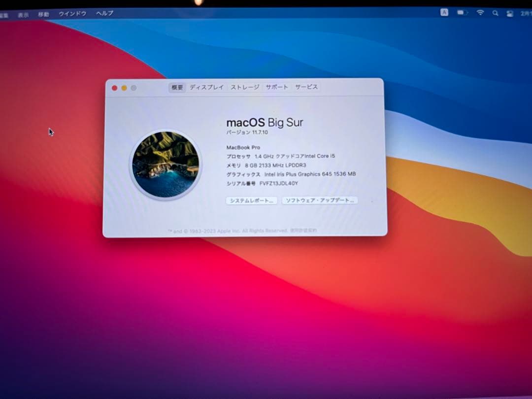Click the 使用許諾契約 license link
532x399 pixels.
[x=304, y=230]
